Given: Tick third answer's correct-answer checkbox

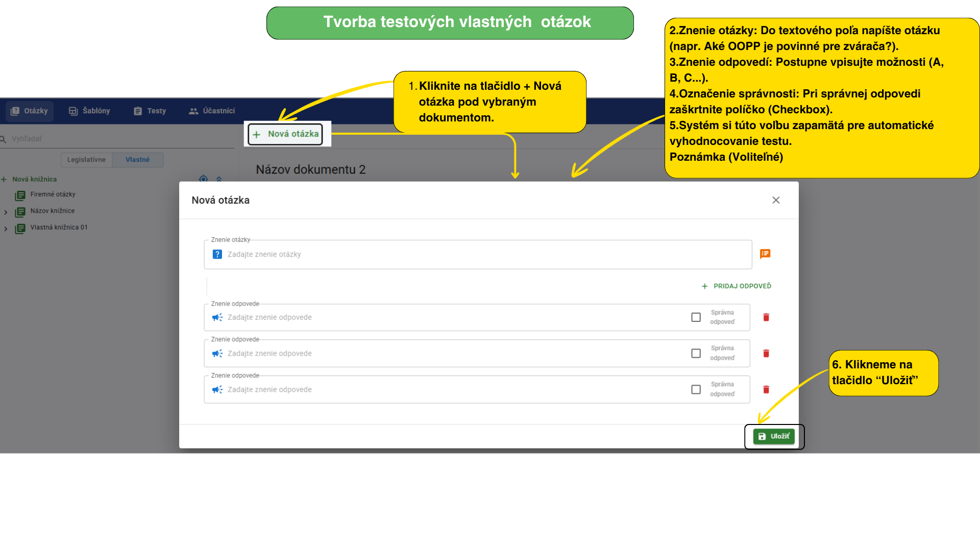Looking at the screenshot, I should click(x=696, y=390).
